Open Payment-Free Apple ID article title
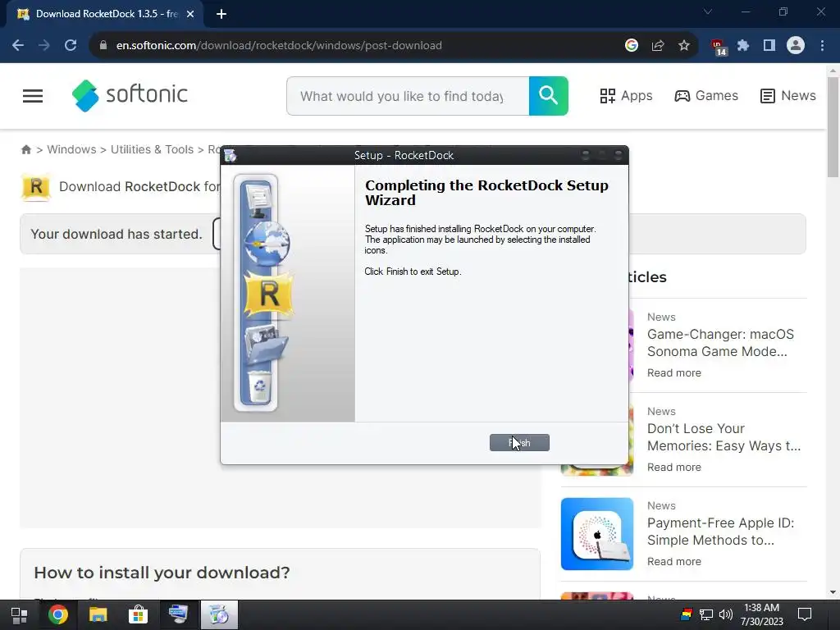Screen dimensions: 840x630 pyautogui.click(x=720, y=532)
